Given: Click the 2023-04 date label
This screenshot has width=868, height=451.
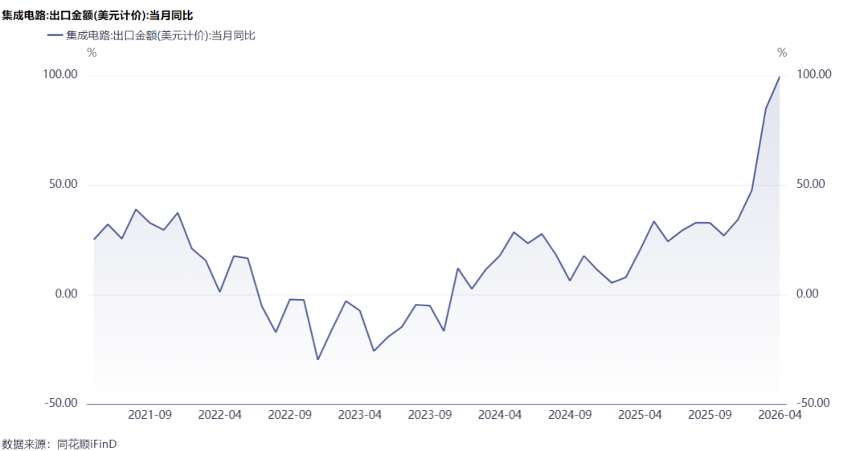Looking at the screenshot, I should 360,415.
